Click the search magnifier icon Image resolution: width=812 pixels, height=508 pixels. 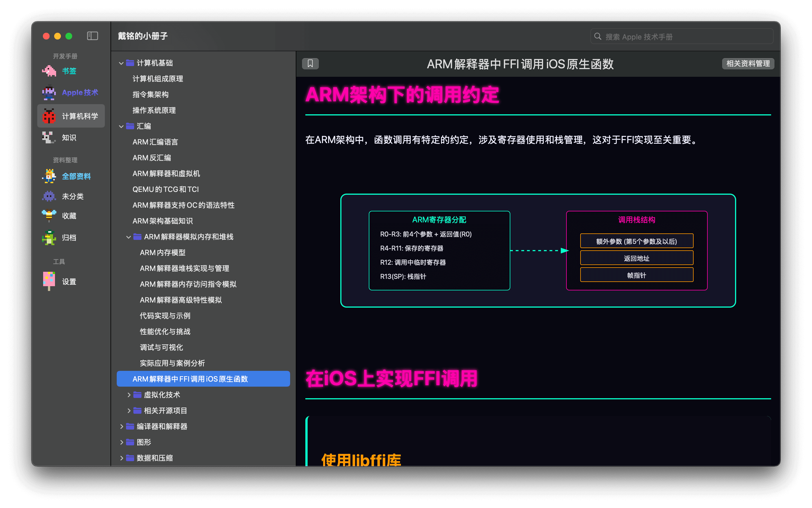tap(598, 36)
